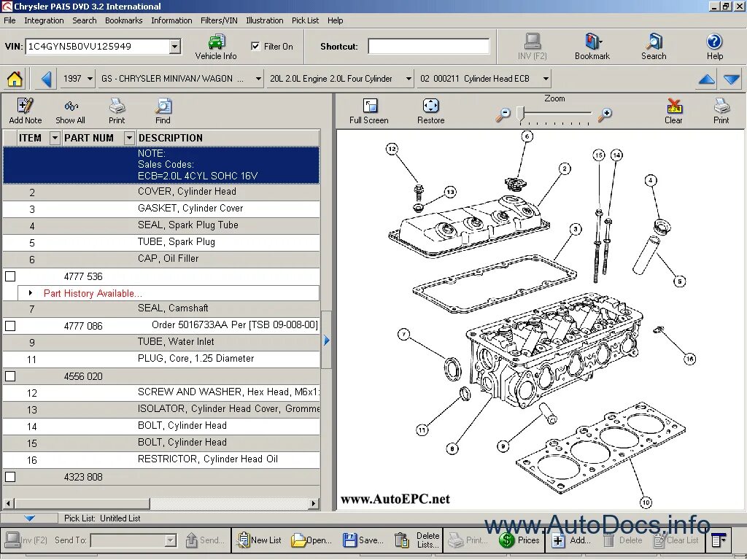
Task: Open the GS - Chrysler Minivan/Wagon dropdown
Action: [x=258, y=79]
